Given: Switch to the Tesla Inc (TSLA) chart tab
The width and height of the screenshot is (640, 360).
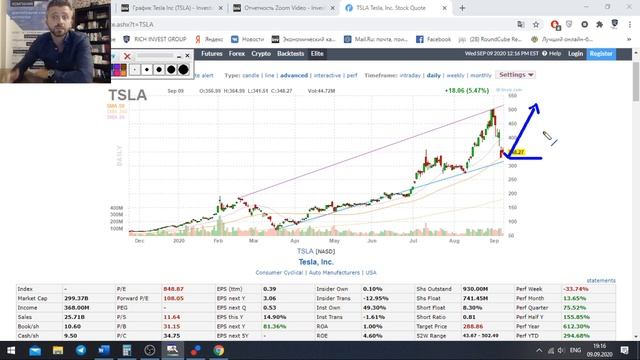Looking at the screenshot, I should (x=171, y=8).
